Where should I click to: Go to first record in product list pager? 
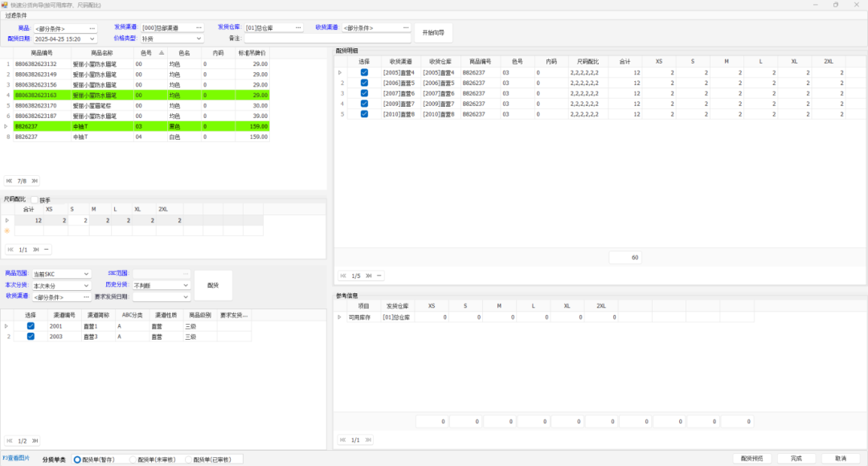click(x=10, y=181)
